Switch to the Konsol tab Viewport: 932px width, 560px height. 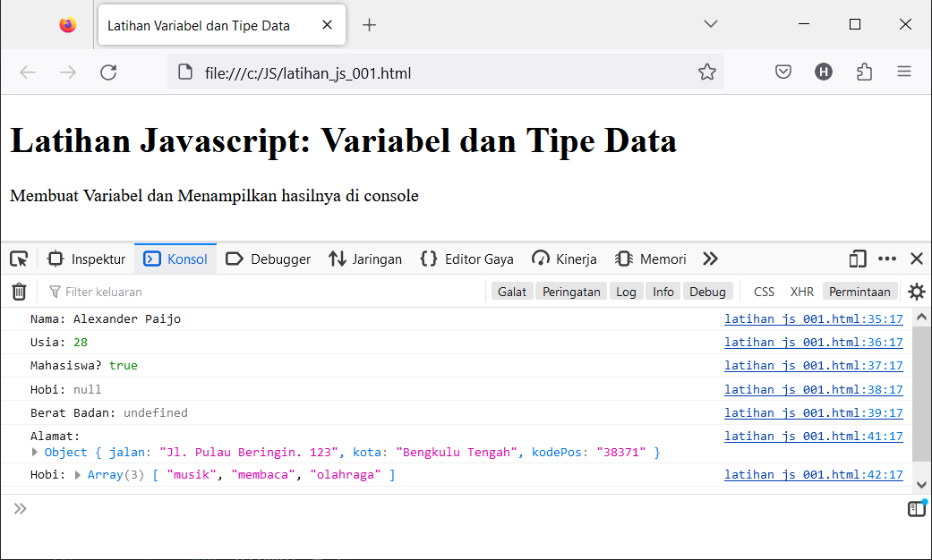tap(176, 259)
